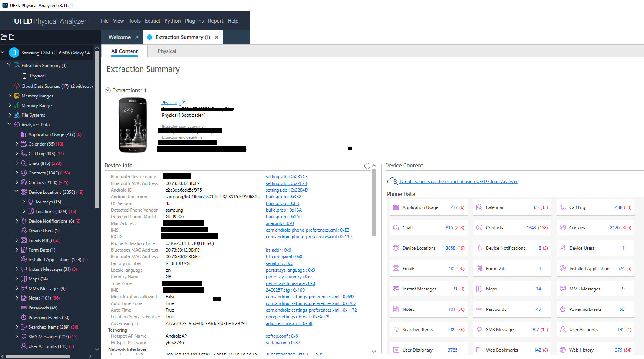Select Locations (1004) in the tree
The width and height of the screenshot is (644, 359).
[52, 211]
